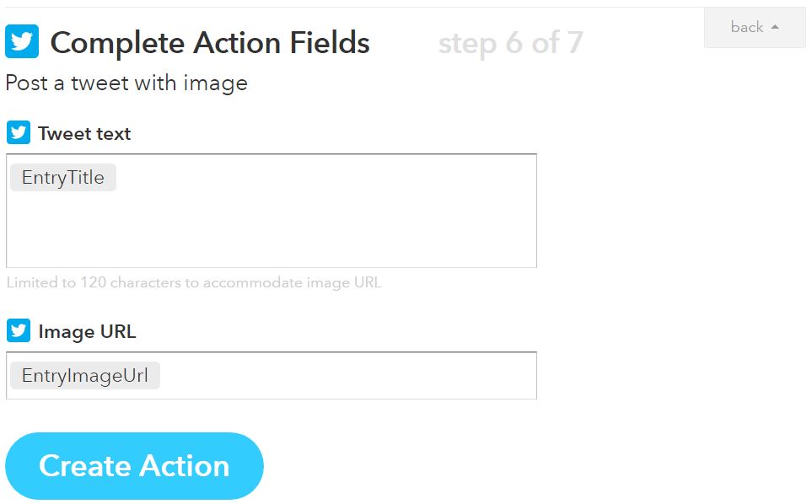
Task: Click the bottom edge area of Tweet text box
Action: (x=272, y=261)
